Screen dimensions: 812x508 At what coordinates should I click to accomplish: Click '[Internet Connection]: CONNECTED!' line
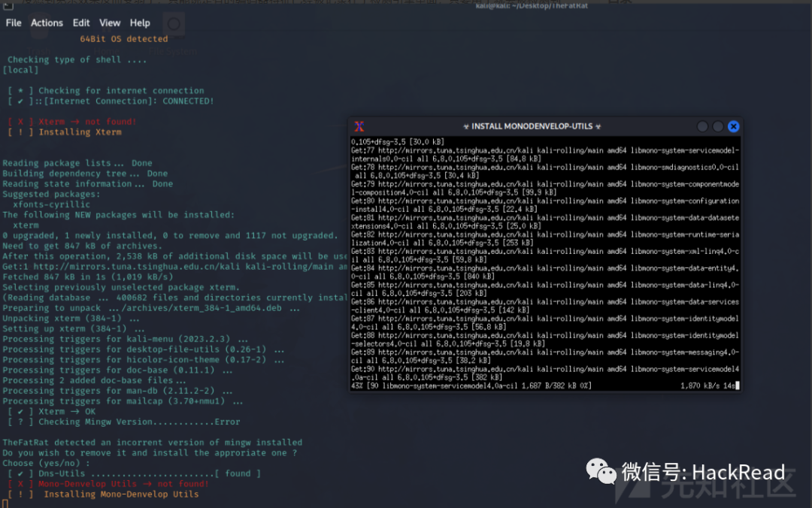[x=111, y=101]
